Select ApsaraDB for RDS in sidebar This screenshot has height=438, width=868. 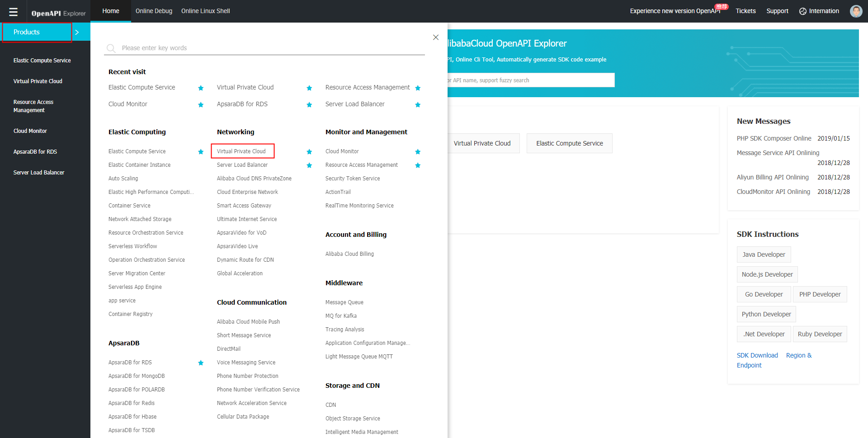click(35, 152)
